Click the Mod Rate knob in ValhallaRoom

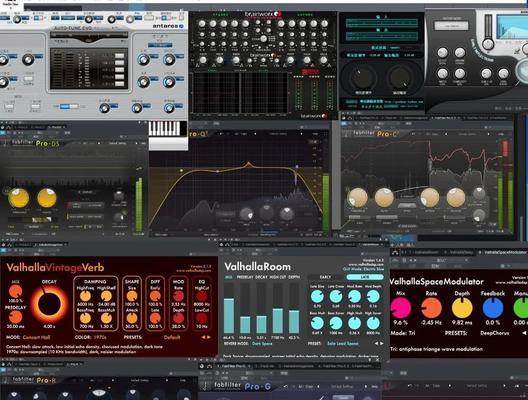(x=354, y=296)
